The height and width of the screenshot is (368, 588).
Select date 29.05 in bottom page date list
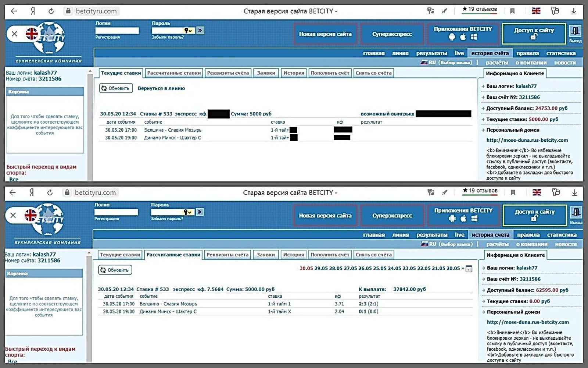pos(321,268)
